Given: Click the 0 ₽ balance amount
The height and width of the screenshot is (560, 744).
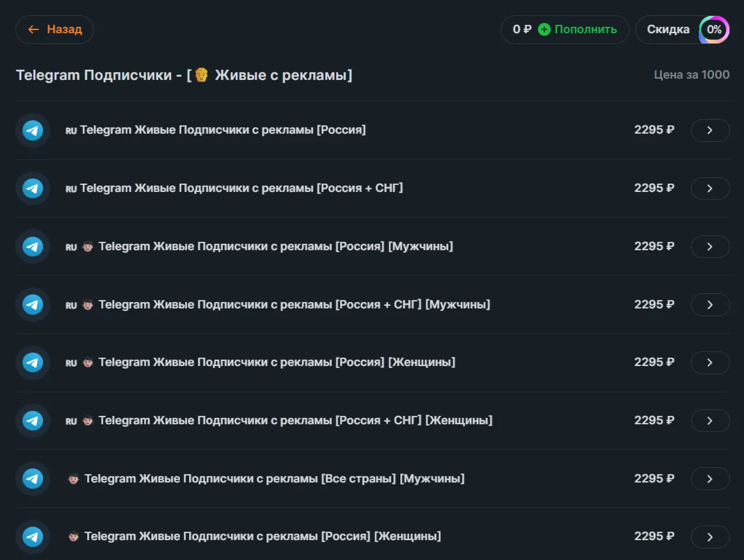Looking at the screenshot, I should [x=522, y=29].
